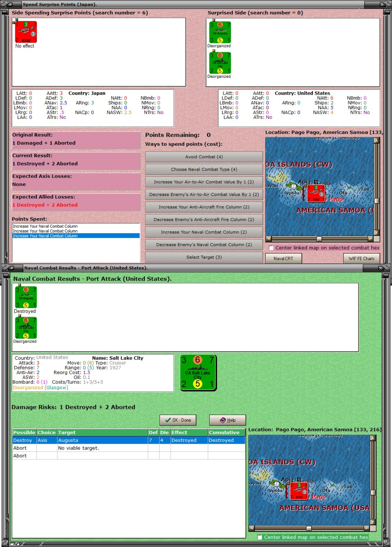Select the Augusta target row in results table
Screen dimensions: 392x547
click(129, 440)
